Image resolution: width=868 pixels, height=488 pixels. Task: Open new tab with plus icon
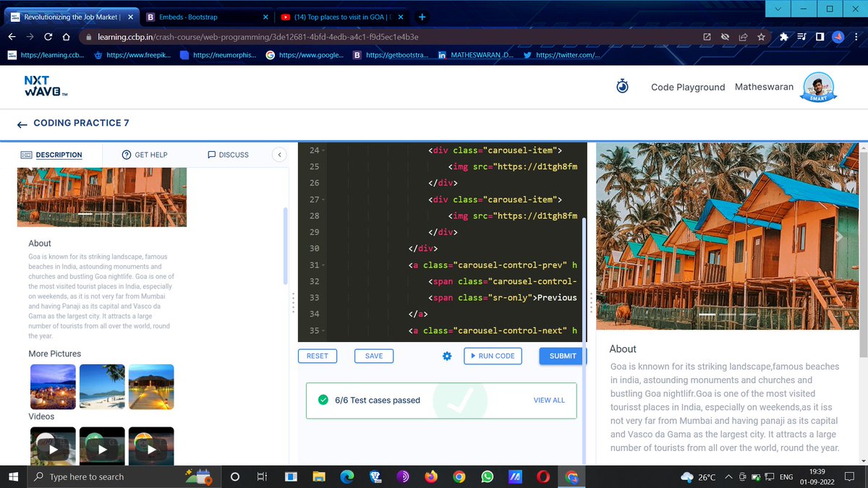[422, 17]
